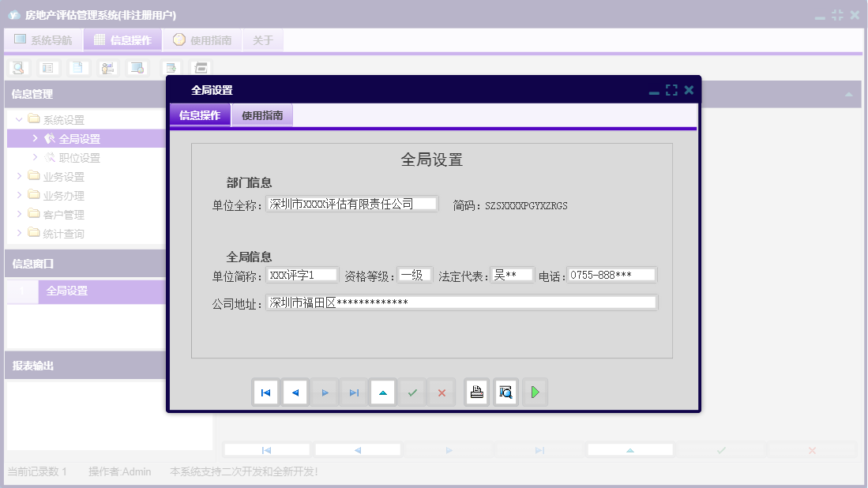Screen dimensions: 868x488
Task: Expand the 业务设置 tree node
Action: click(18, 176)
